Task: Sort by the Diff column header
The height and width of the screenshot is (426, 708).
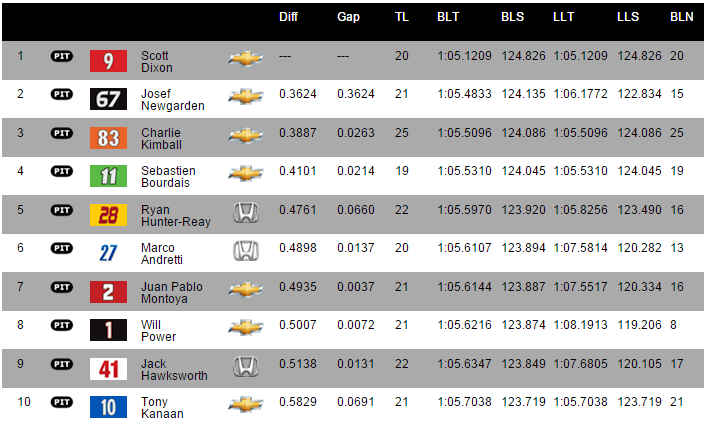Action: pos(288,17)
